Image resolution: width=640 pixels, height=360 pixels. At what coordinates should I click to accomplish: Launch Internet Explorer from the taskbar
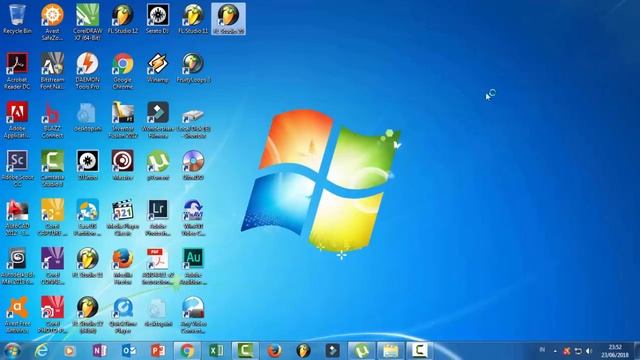[x=41, y=351]
